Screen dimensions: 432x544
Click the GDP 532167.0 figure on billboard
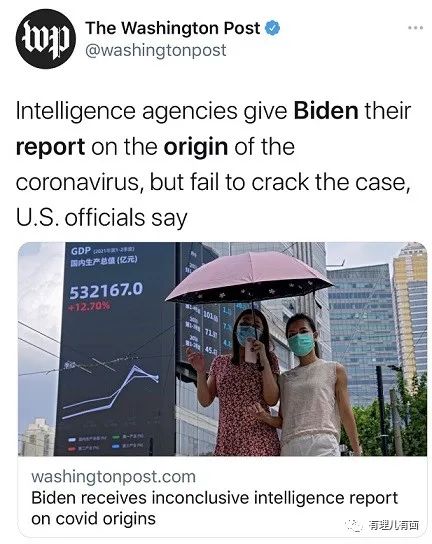[x=106, y=290]
